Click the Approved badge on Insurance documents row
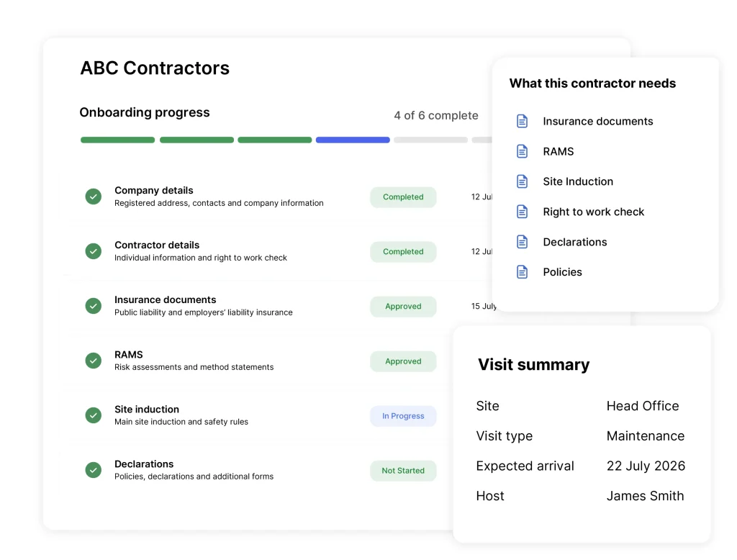 [403, 307]
